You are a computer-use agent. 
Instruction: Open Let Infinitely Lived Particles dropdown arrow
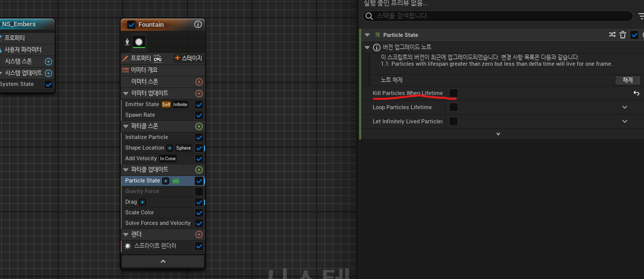pos(625,121)
